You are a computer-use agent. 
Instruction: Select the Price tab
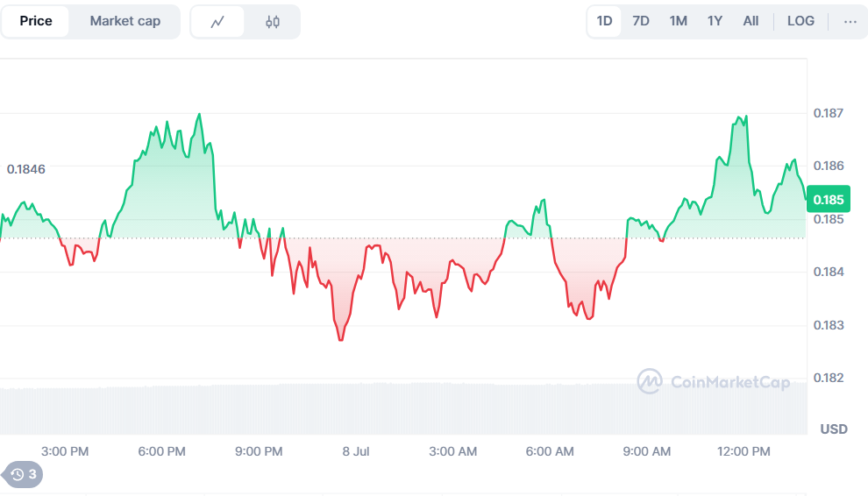(36, 21)
